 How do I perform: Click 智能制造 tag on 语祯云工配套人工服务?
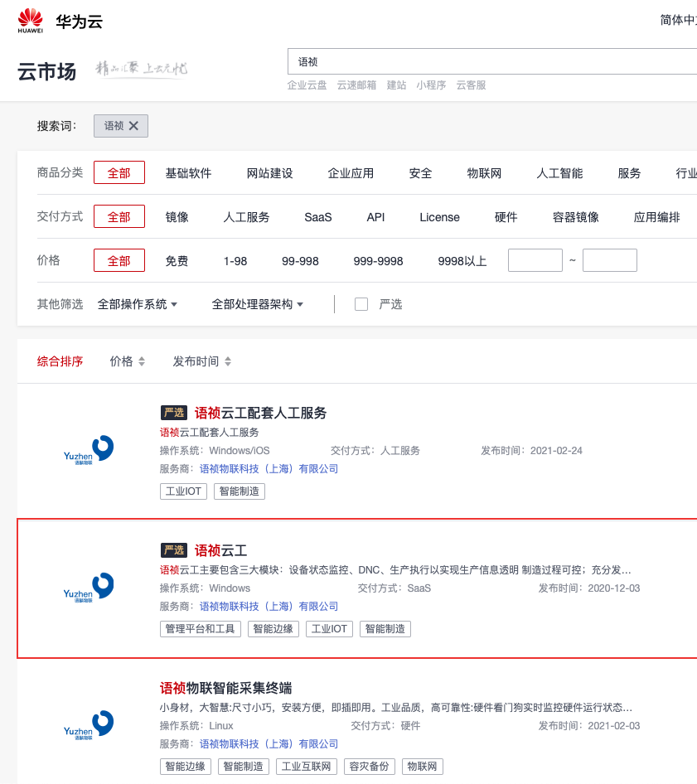tap(240, 491)
